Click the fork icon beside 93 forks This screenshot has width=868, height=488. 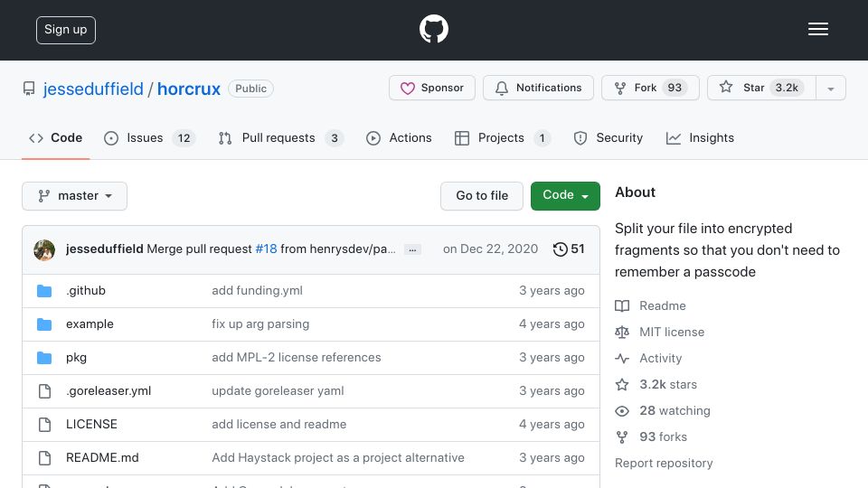click(x=622, y=437)
